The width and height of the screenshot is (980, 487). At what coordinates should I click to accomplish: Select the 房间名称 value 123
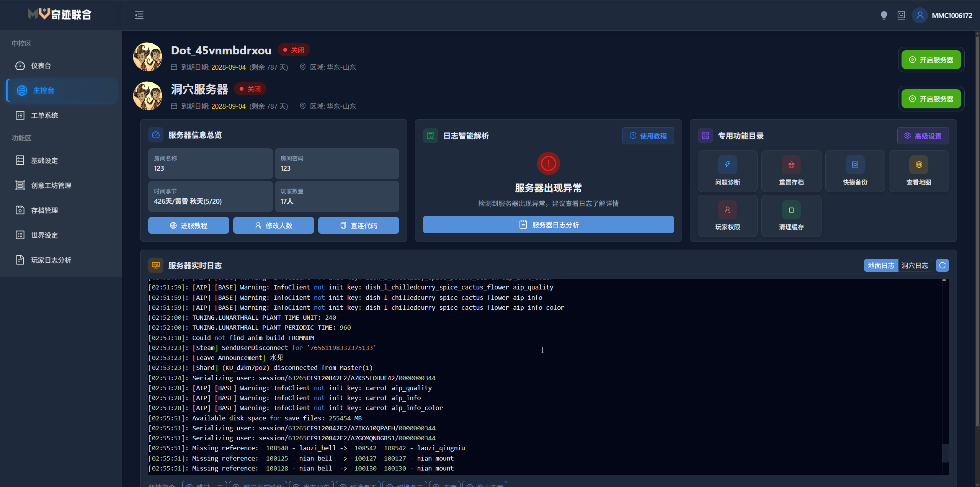pos(159,168)
